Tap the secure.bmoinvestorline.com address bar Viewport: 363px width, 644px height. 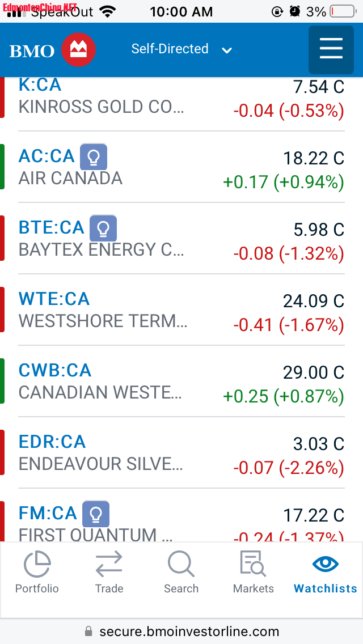[181, 632]
